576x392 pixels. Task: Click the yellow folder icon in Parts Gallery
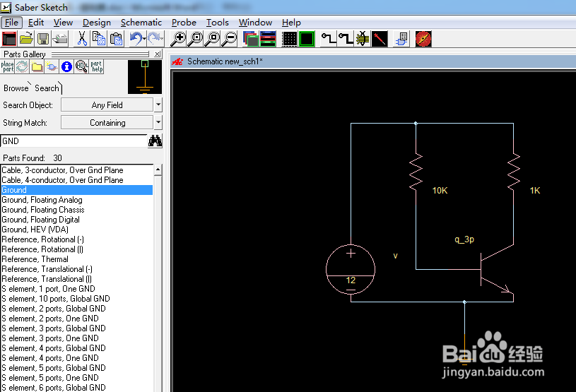click(37, 67)
